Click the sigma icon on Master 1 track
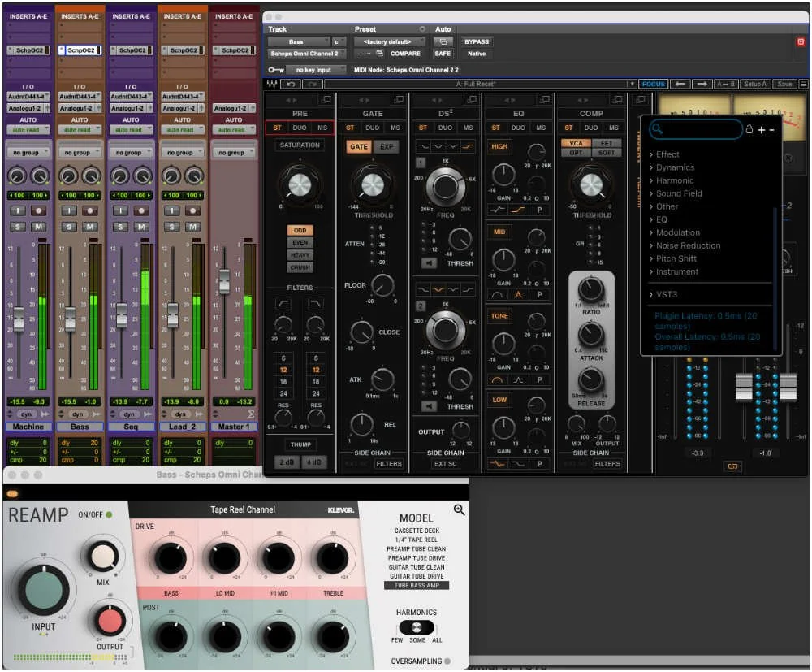The height and width of the screenshot is (672, 812). (251, 414)
